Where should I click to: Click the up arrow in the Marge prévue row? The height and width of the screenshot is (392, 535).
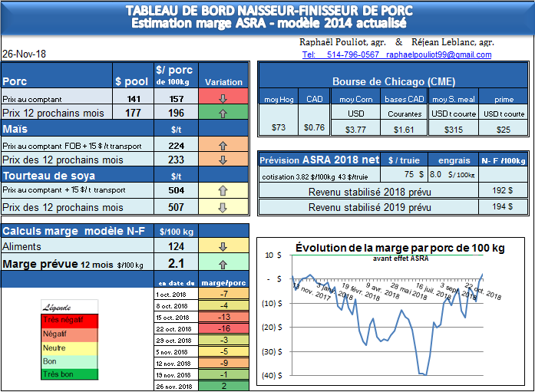(x=223, y=264)
